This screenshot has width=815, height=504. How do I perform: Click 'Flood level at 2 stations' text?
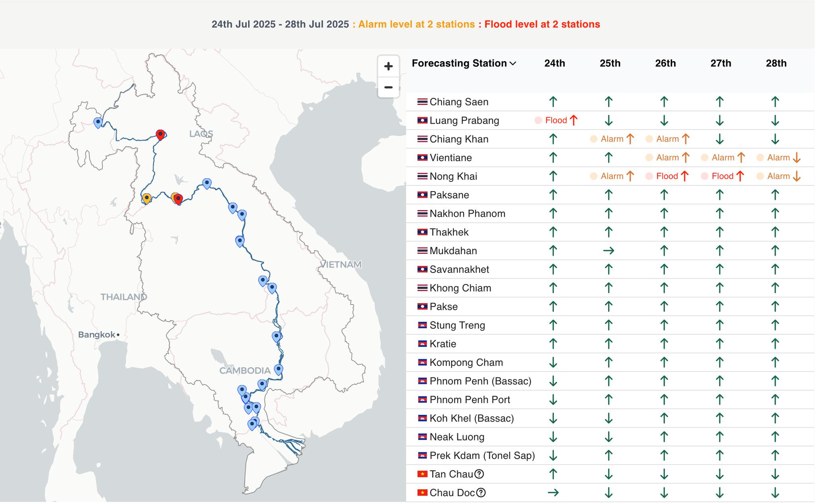[x=542, y=24]
